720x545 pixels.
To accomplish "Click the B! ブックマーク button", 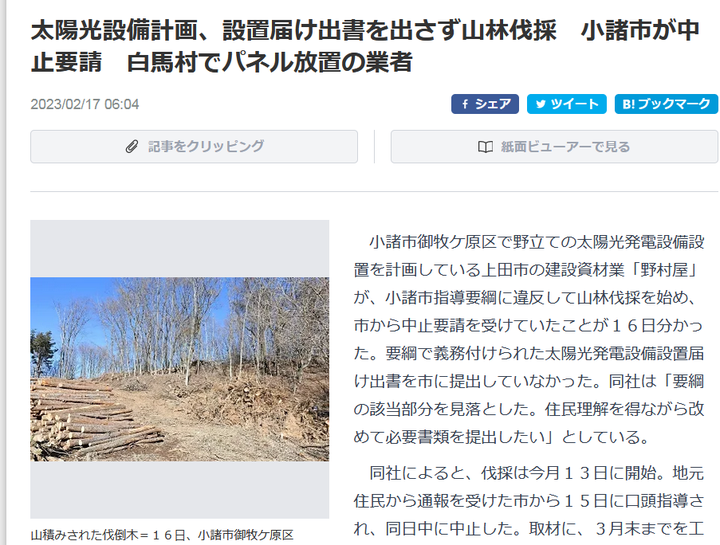I will (x=666, y=104).
